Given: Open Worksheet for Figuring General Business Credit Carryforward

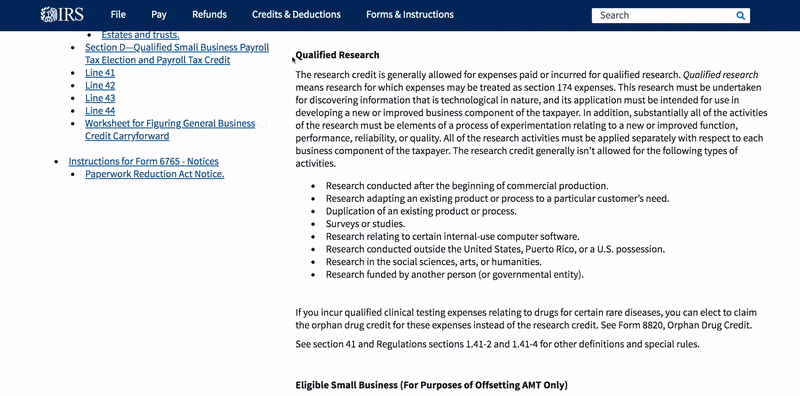Looking at the screenshot, I should tap(170, 130).
